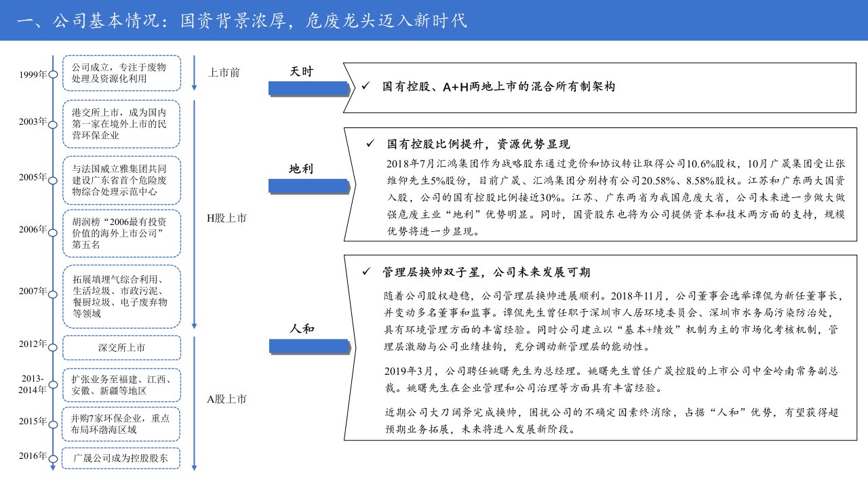Viewport: 868px width, 488px height.
Task: Click the A股上市 stage label
Action: [227, 399]
